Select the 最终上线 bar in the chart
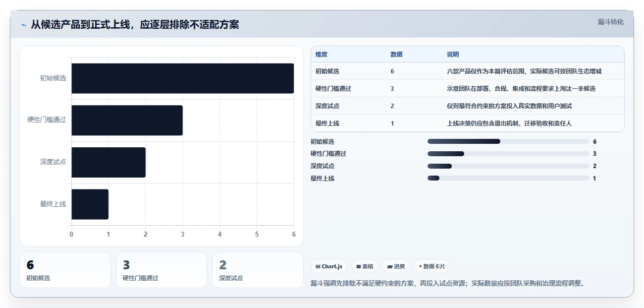 90,204
